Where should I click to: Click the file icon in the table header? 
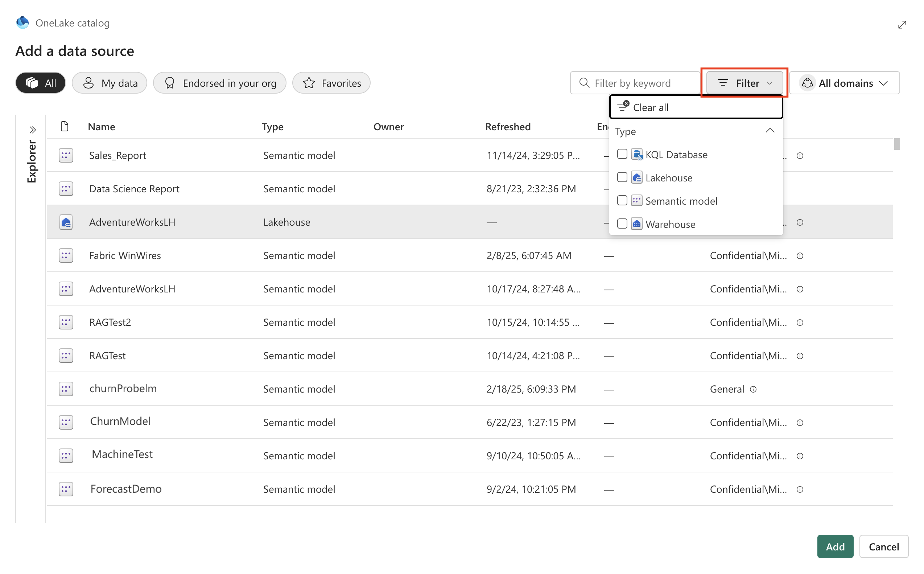(65, 126)
